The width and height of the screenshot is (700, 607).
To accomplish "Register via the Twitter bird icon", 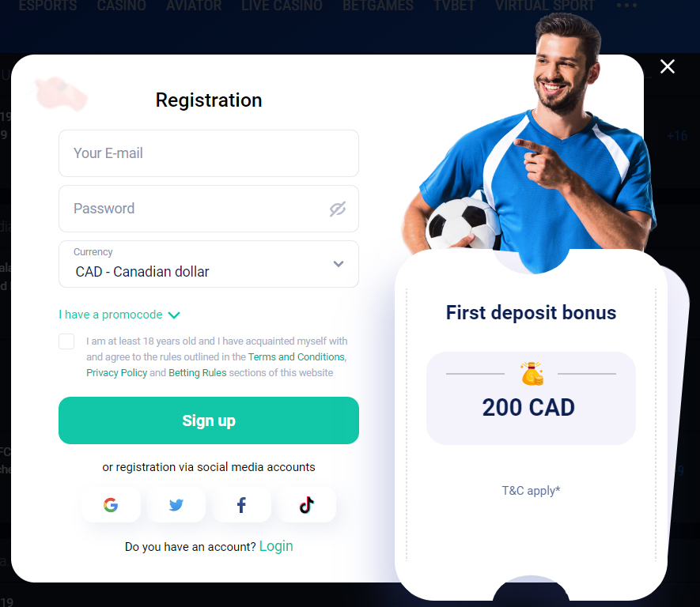I will (x=176, y=505).
